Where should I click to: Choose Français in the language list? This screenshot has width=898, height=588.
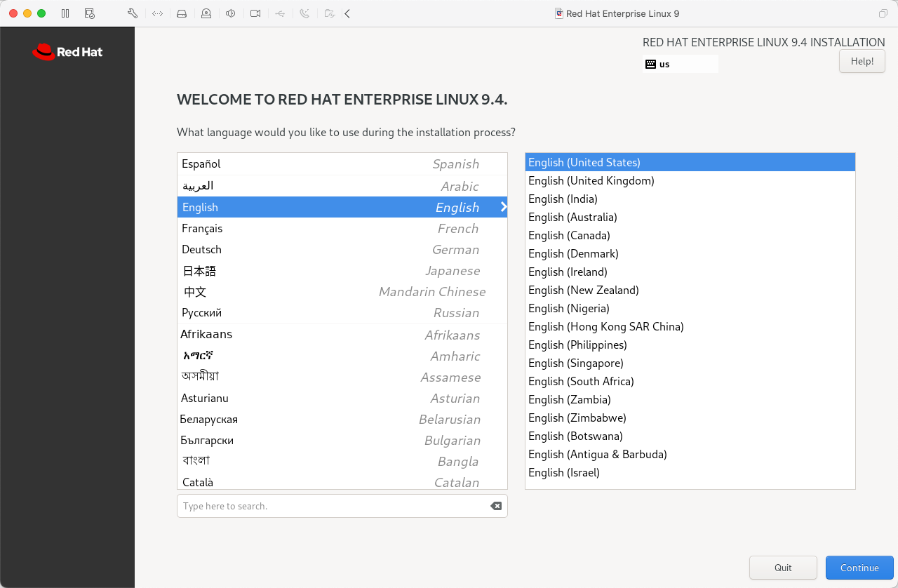coord(202,228)
